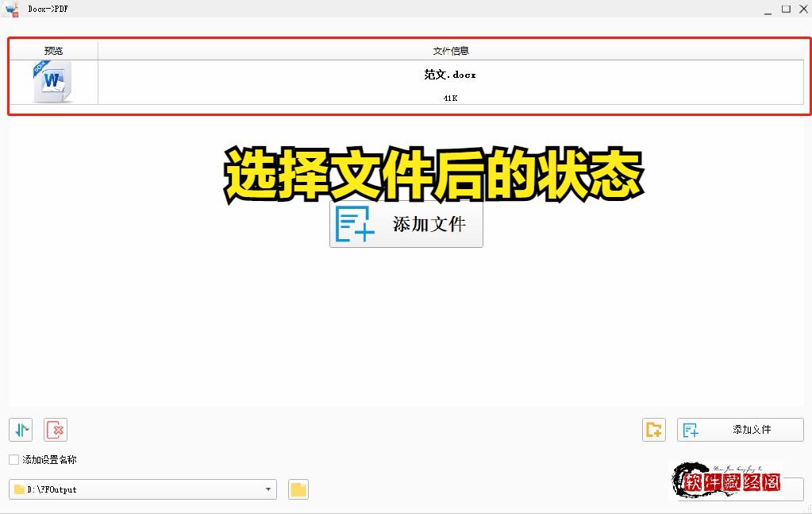Image resolution: width=812 pixels, height=514 pixels.
Task: Click the Word document thumbnail of 范文.docx
Action: click(x=51, y=81)
